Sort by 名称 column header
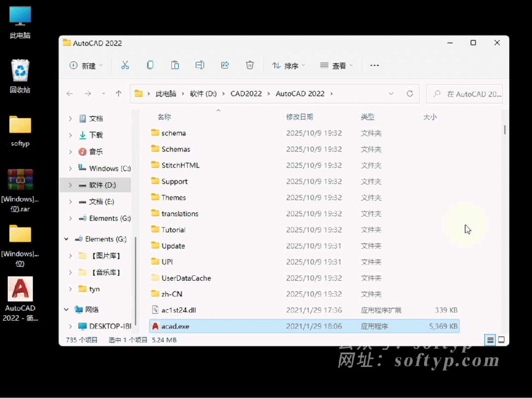 click(x=164, y=117)
